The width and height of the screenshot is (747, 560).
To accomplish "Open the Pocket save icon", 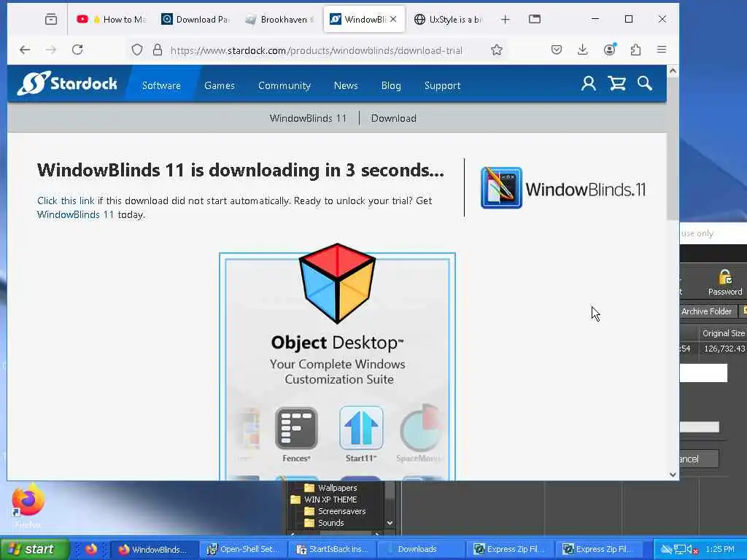I will tap(557, 50).
